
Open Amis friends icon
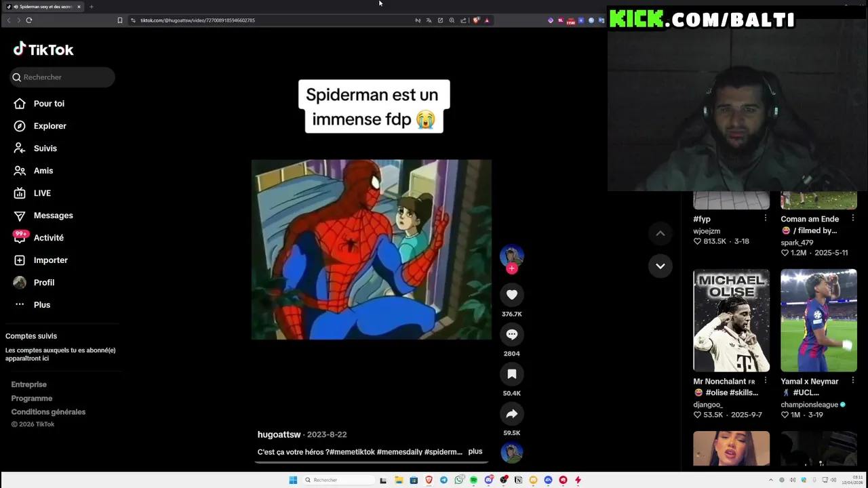(x=20, y=171)
